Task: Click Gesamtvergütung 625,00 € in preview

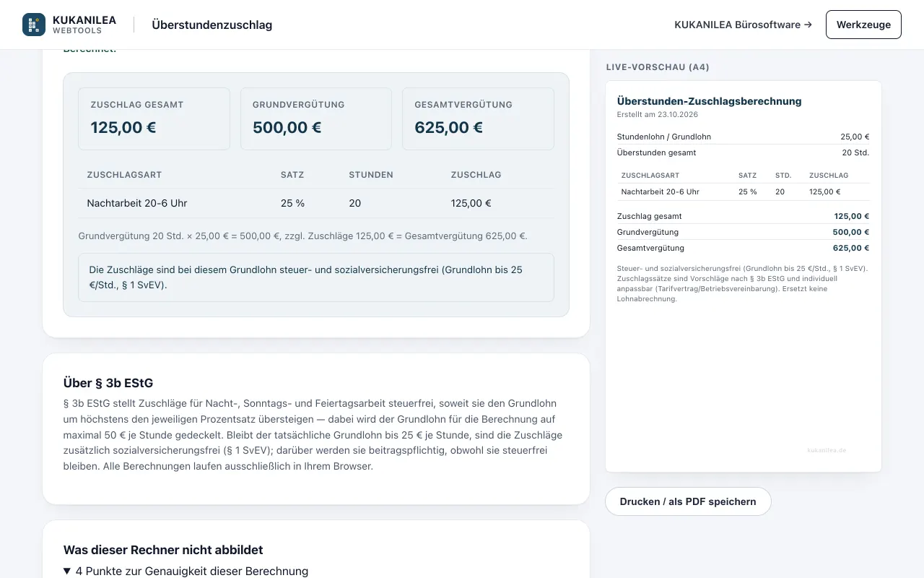Action: pyautogui.click(x=743, y=248)
